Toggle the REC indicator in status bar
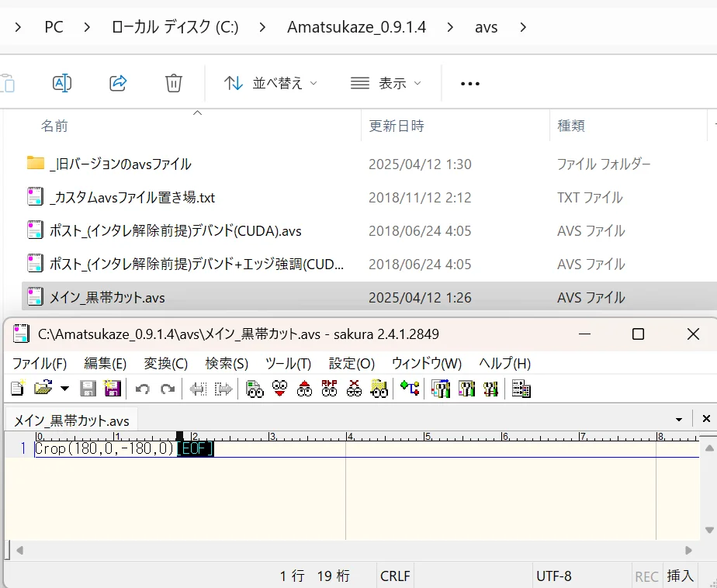 646,576
